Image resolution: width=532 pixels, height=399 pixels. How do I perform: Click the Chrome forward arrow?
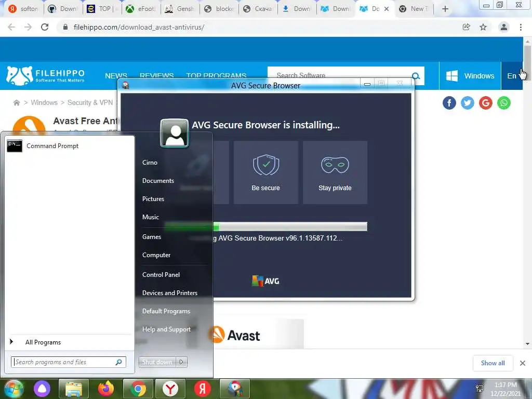pos(28,27)
